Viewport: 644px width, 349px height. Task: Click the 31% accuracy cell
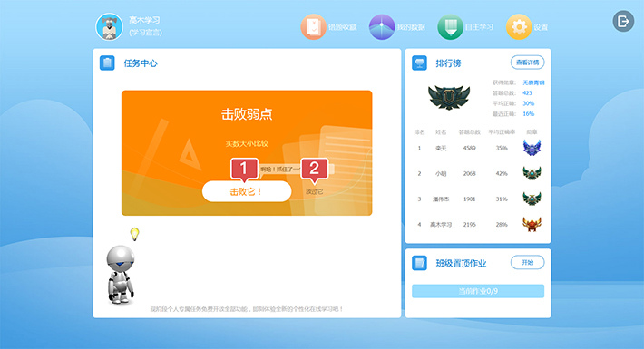point(502,199)
